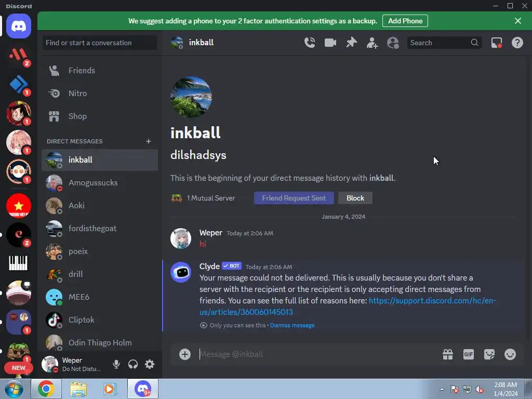Open pinned messages

(352, 43)
